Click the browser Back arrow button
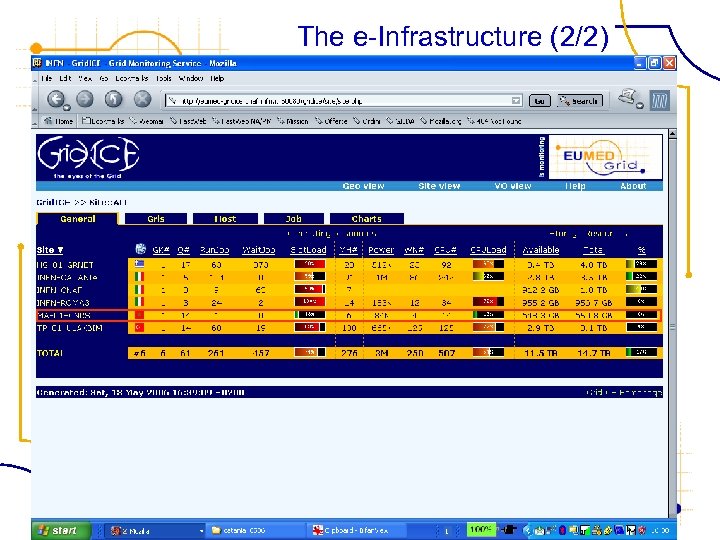The image size is (720, 540). 56,99
